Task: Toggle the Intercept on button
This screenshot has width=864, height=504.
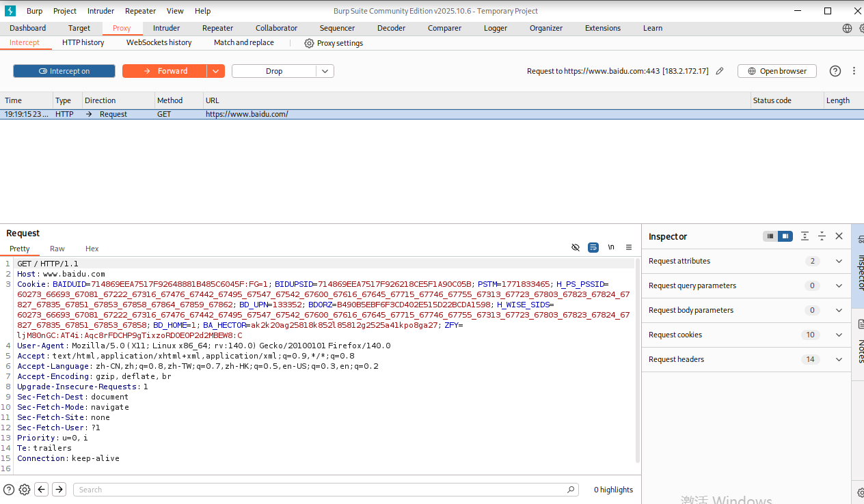Action: [64, 71]
